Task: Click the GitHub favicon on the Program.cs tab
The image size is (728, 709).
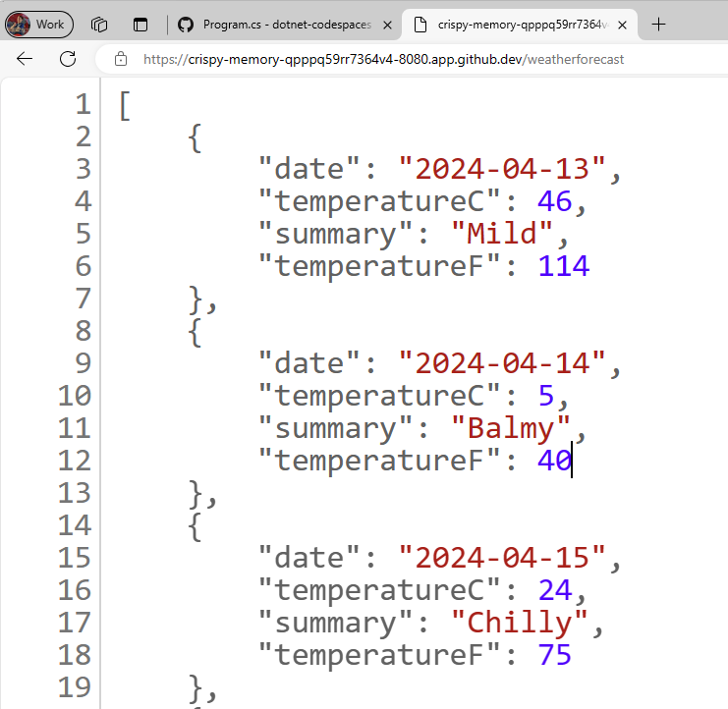Action: [185, 25]
